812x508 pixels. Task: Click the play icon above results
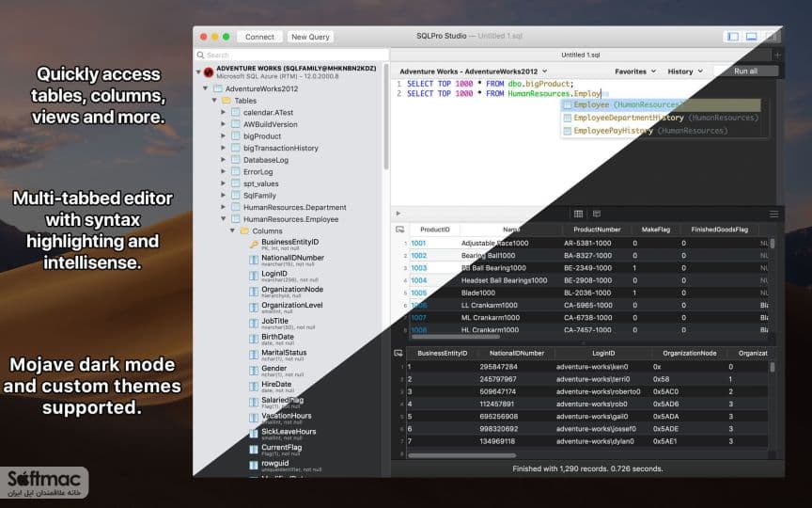coord(398,214)
